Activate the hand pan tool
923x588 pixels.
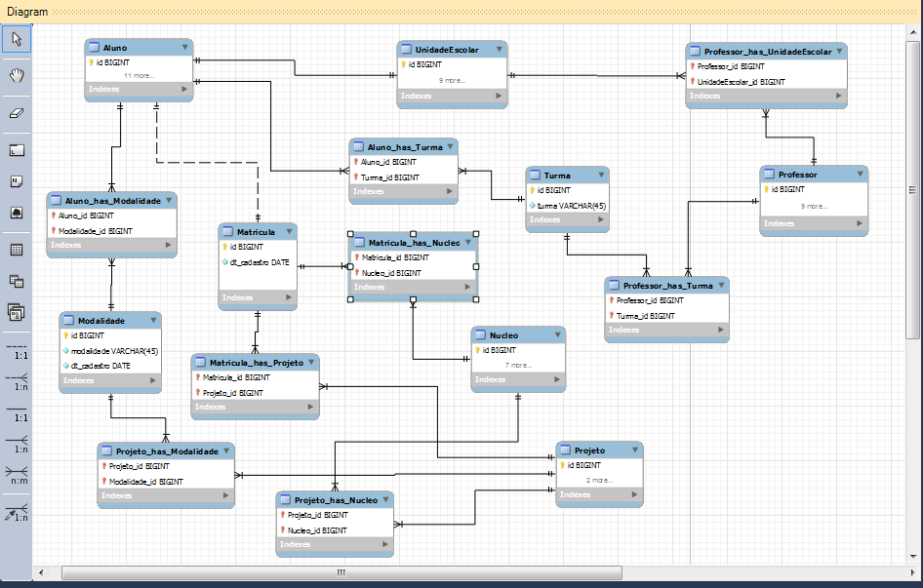click(x=17, y=75)
